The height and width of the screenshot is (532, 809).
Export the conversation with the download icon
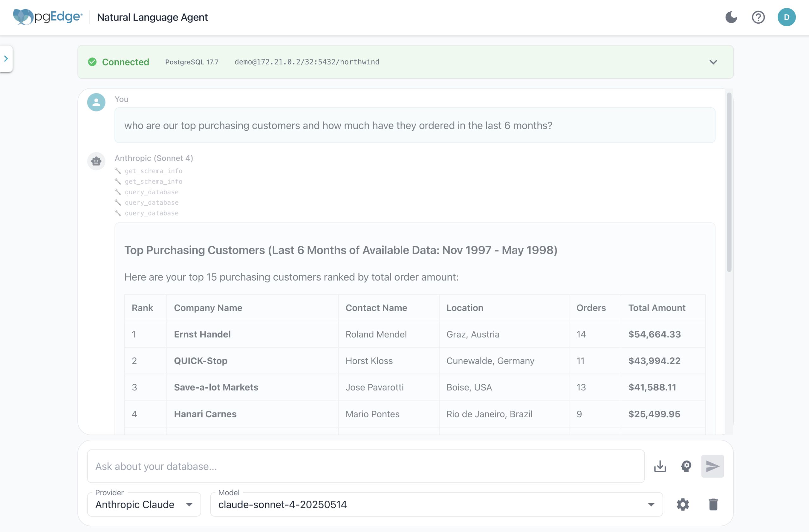(x=660, y=466)
